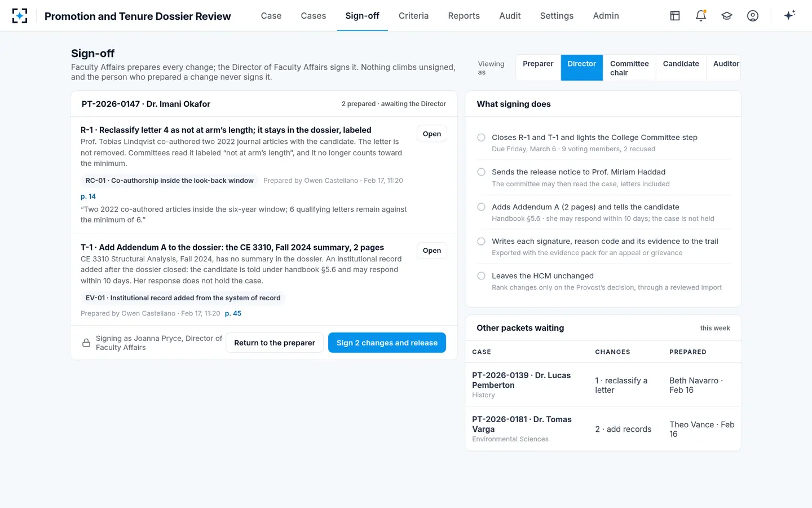Select 'Sends the release notice' radio circle
Image resolution: width=812 pixels, height=508 pixels.
click(x=481, y=172)
